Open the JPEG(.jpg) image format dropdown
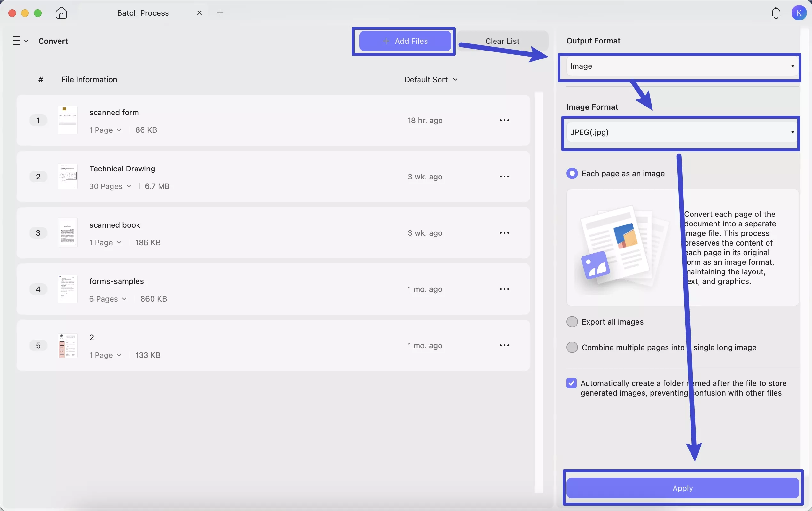This screenshot has height=511, width=812. pyautogui.click(x=681, y=132)
